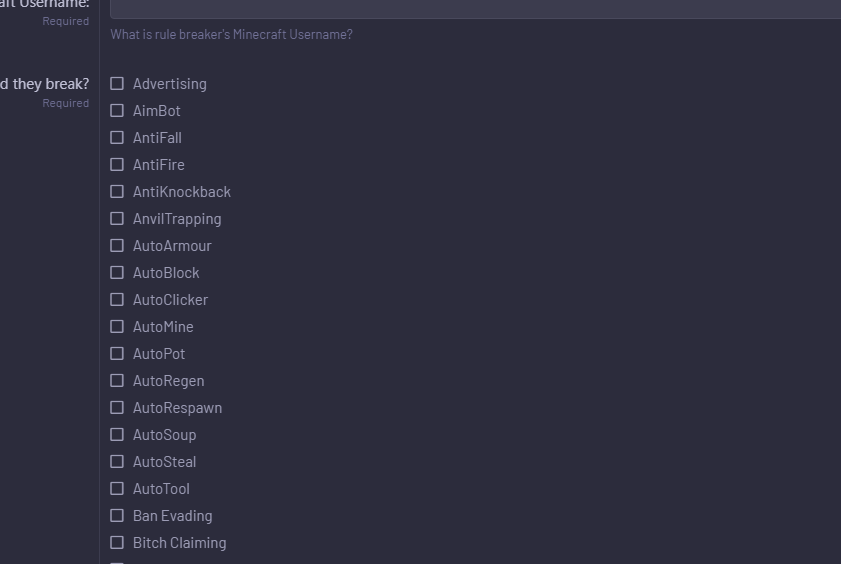The image size is (841, 564).
Task: Click the AutoClicker label text
Action: pos(171,300)
